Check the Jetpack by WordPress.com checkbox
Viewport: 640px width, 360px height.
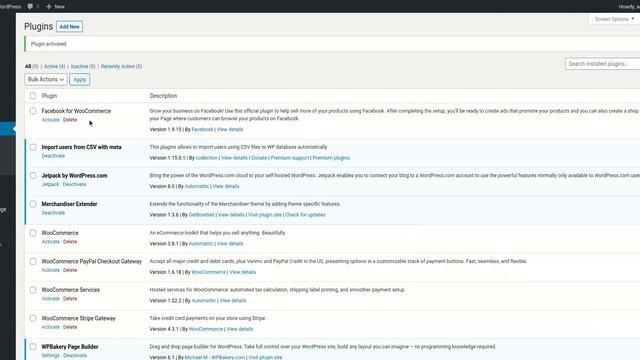33,176
